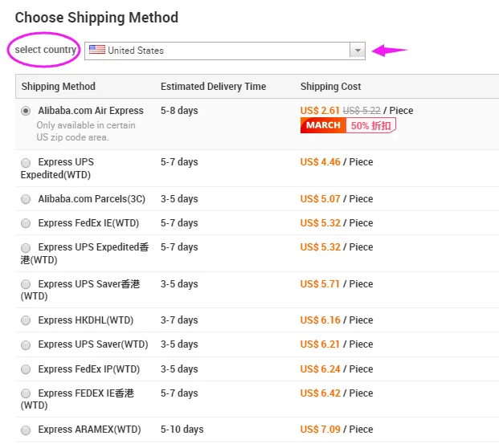This screenshot has width=499, height=448.
Task: Choose Express UPS Expedited(WTD) shipping option
Action: pos(27,162)
